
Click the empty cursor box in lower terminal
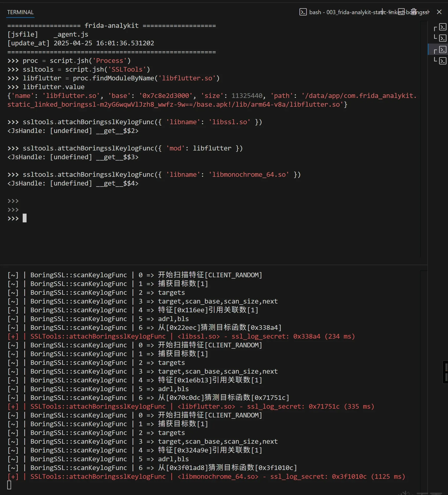[9, 485]
